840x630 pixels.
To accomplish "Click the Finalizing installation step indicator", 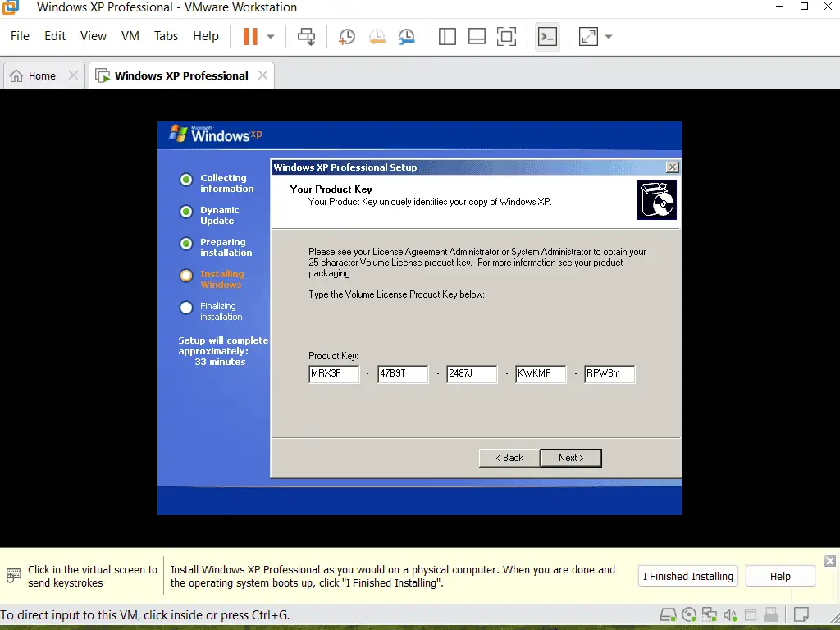I will tap(186, 308).
